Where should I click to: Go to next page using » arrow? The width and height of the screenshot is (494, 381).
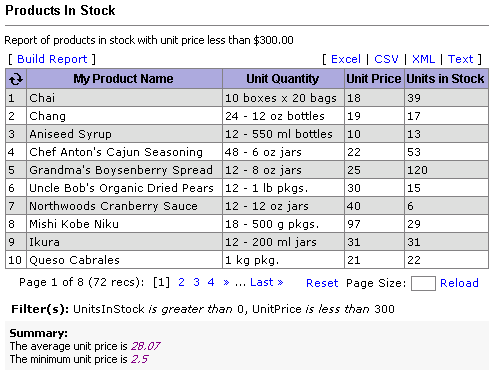pos(226,282)
